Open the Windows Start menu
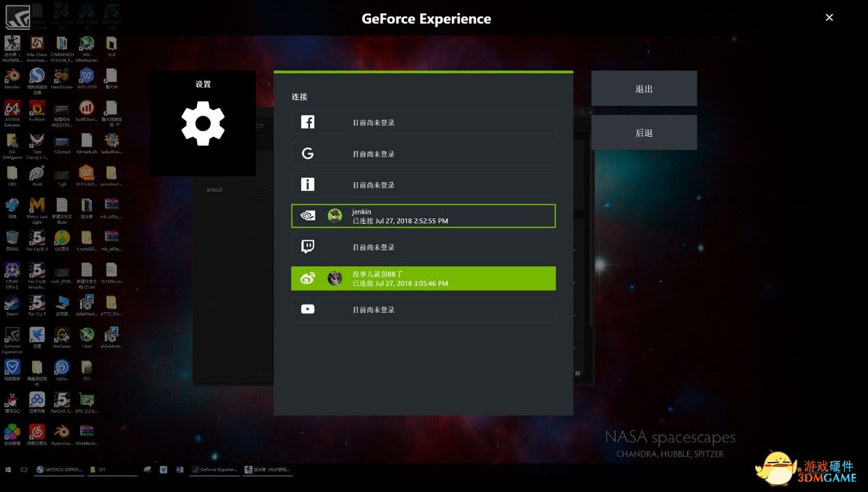This screenshot has width=868, height=492. (9, 470)
